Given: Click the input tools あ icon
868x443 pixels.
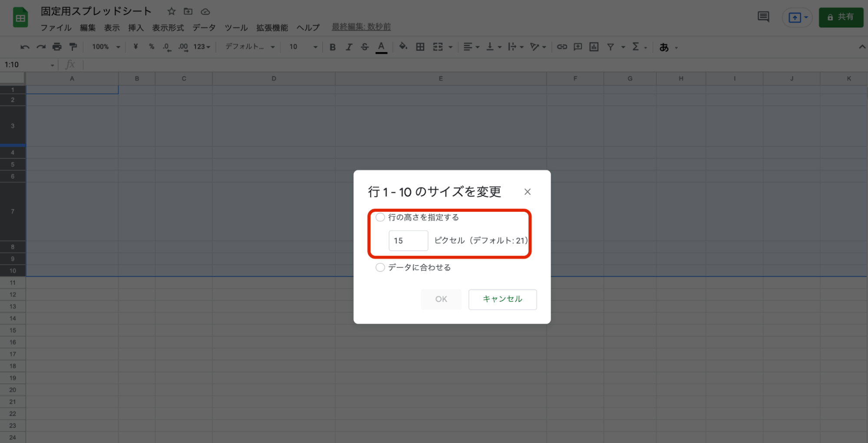Looking at the screenshot, I should click(x=664, y=47).
